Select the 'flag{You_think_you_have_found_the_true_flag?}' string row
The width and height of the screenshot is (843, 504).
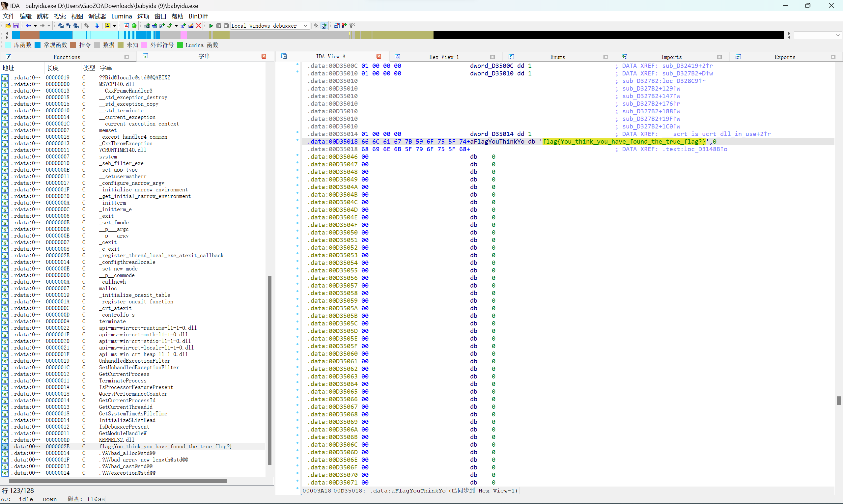pos(133,447)
